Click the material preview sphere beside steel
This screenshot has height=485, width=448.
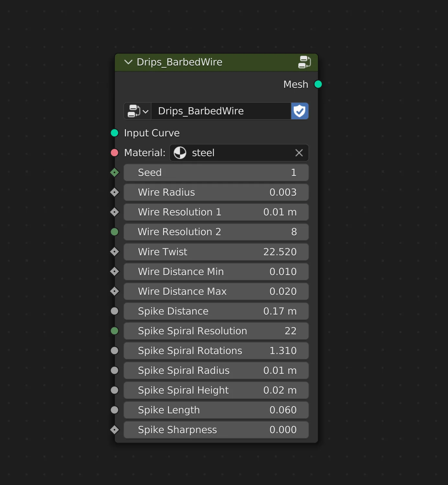[180, 153]
